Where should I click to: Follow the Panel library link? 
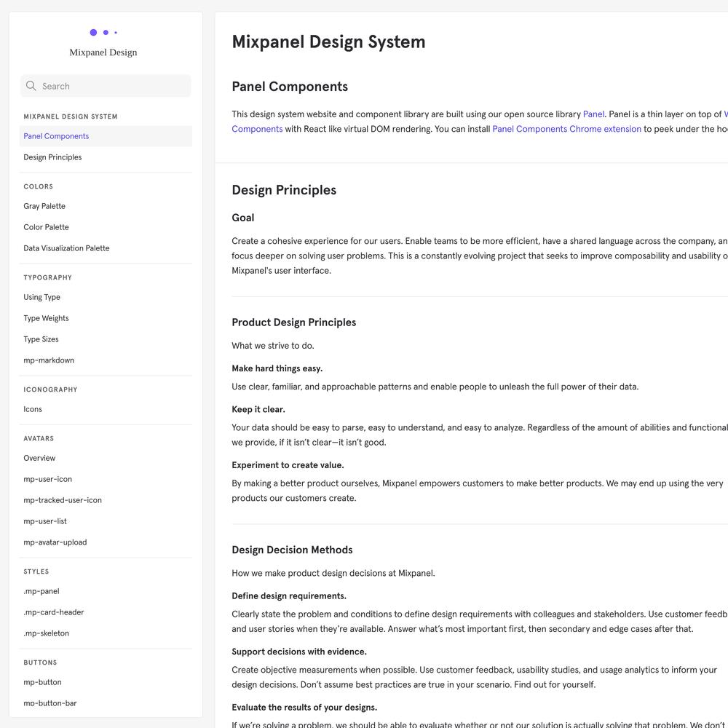593,114
